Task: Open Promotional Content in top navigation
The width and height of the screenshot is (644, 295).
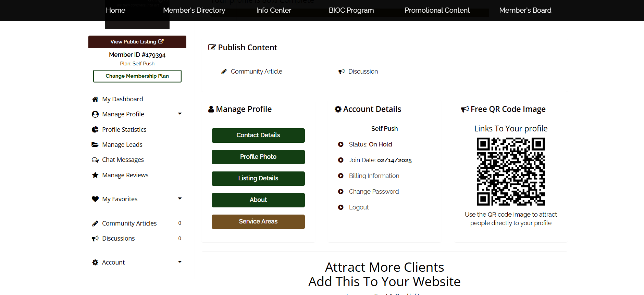Action: pyautogui.click(x=437, y=10)
